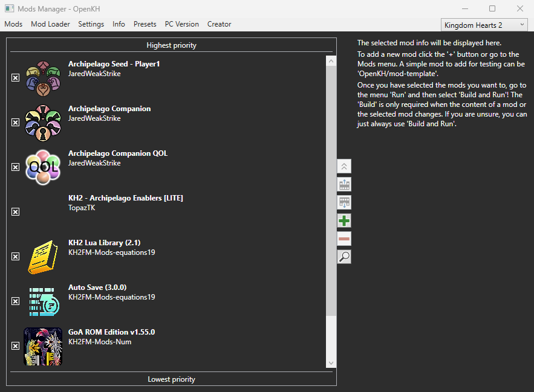Click the red minus remove mod icon

point(344,239)
